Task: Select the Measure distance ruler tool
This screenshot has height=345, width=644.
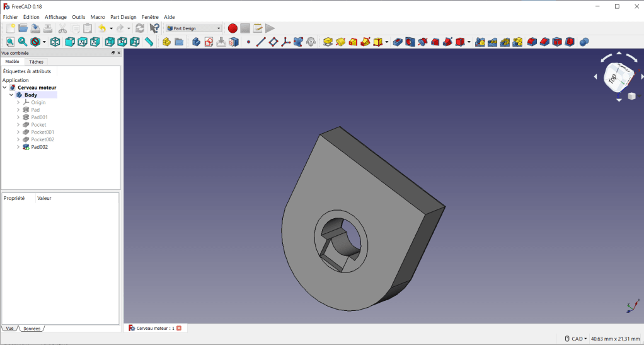Action: [x=149, y=42]
